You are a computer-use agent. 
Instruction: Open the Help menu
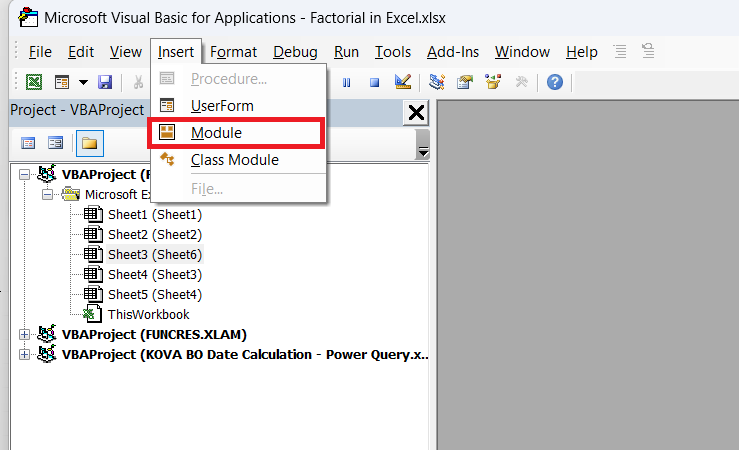(582, 52)
